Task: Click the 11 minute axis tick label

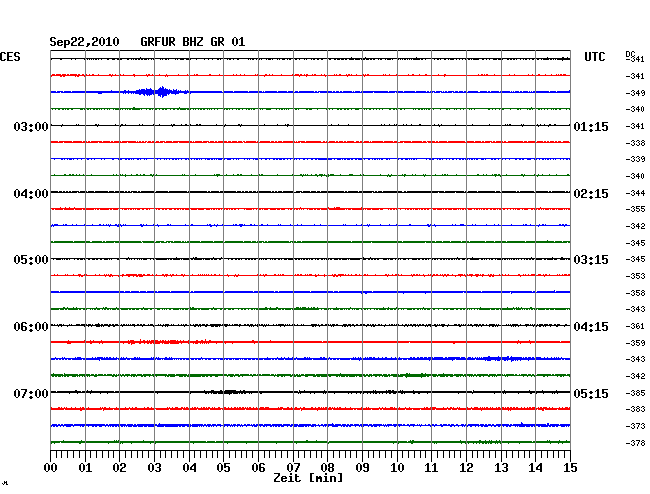Action: click(431, 468)
